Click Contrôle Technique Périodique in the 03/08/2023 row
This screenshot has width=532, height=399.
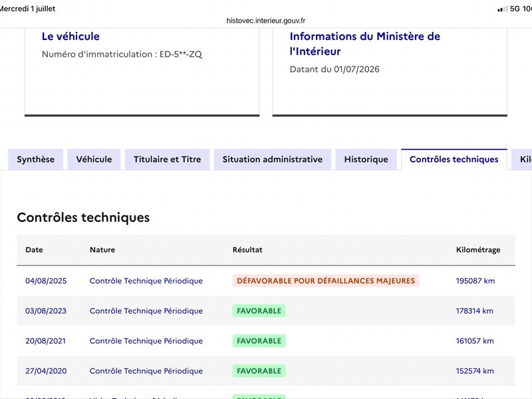146,311
